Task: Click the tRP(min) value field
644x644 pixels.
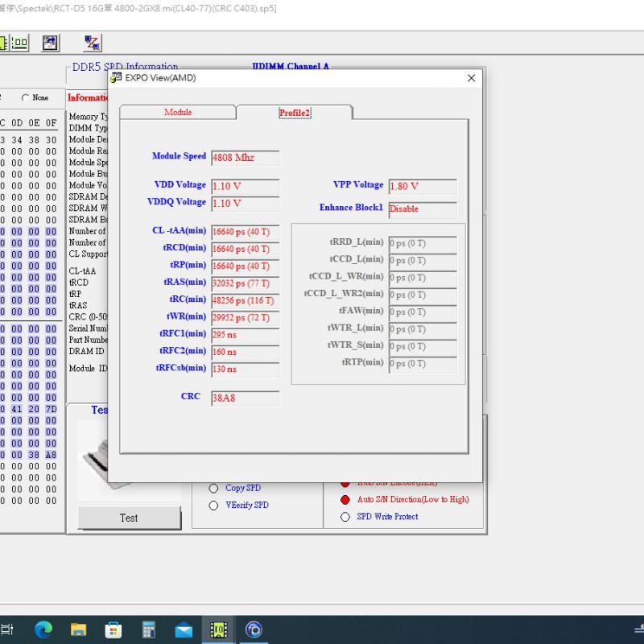Action: point(246,266)
